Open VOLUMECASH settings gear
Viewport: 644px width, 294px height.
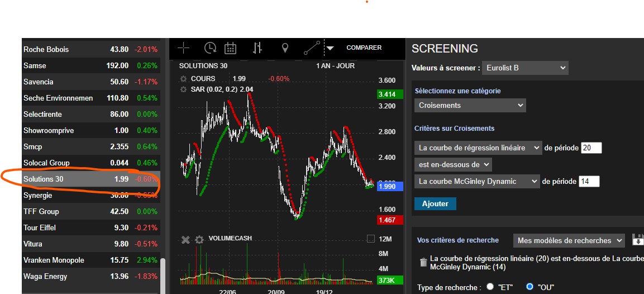[199, 240]
